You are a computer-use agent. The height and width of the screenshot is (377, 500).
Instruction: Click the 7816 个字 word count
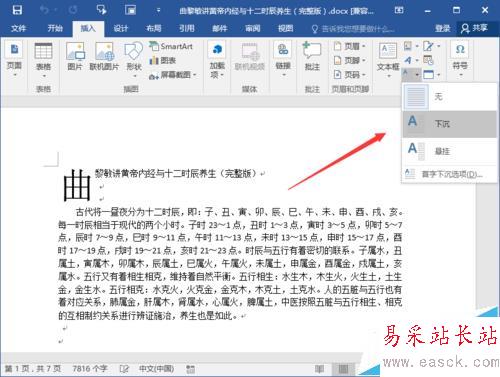pos(90,369)
